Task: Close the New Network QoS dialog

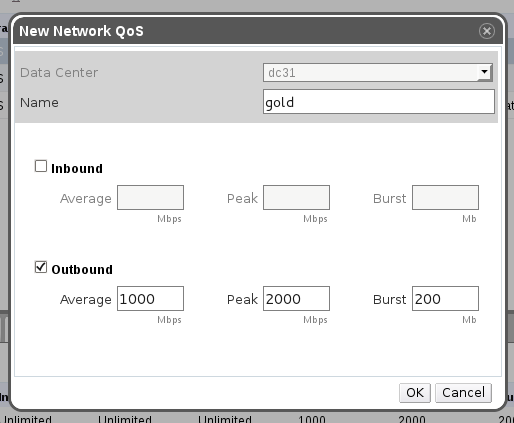Action: 487,31
